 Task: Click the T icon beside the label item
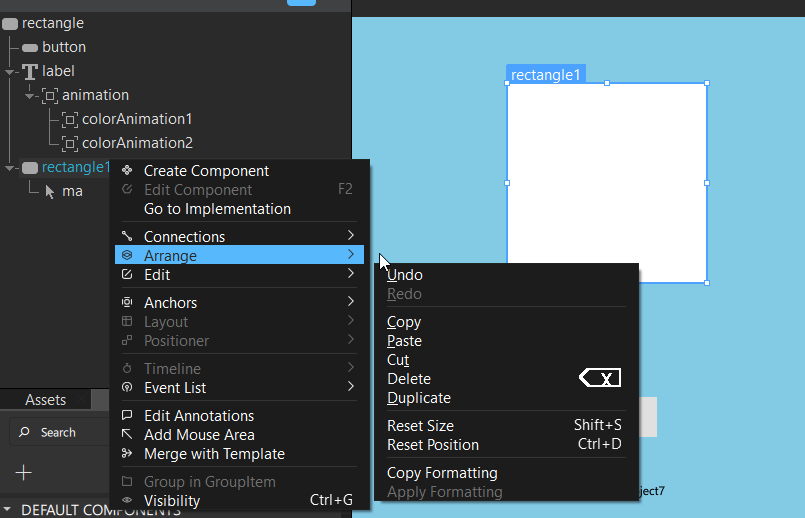pos(30,71)
